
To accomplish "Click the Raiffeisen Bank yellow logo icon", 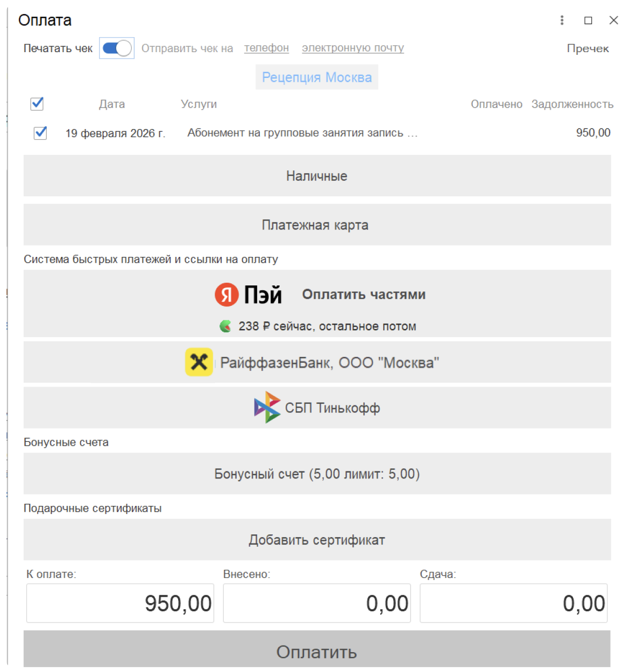I will 199,362.
